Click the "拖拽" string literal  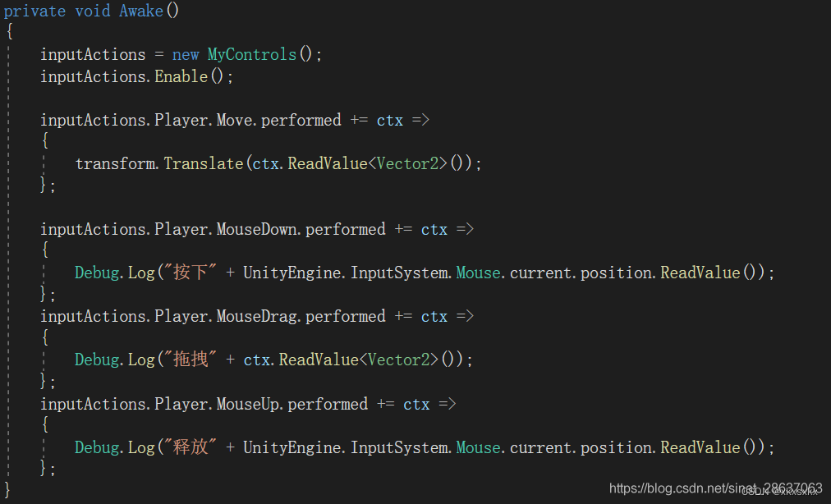[191, 360]
